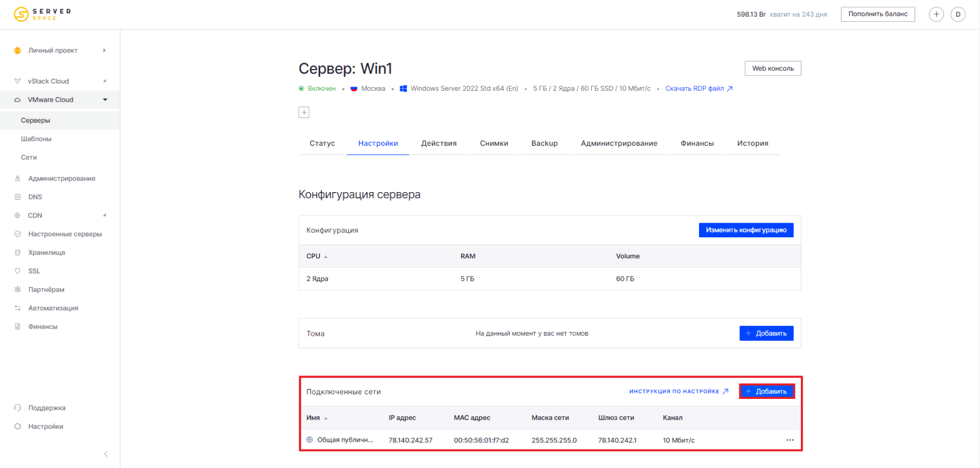
Task: Switch to the Статус tab
Action: 322,144
